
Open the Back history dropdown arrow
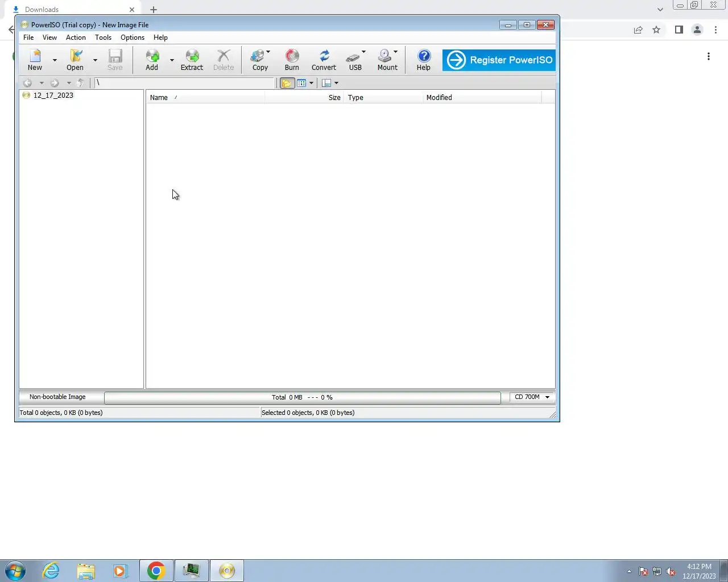coord(41,83)
